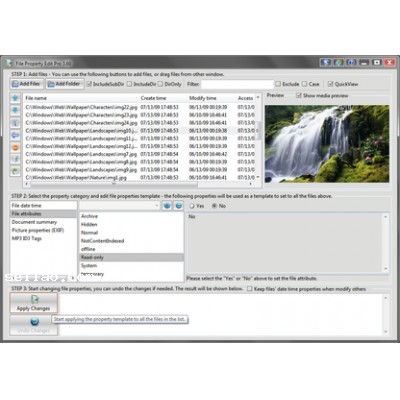Screen dimensions: 400x400
Task: Click the green refresh icon beside the file list
Action: click(x=15, y=171)
